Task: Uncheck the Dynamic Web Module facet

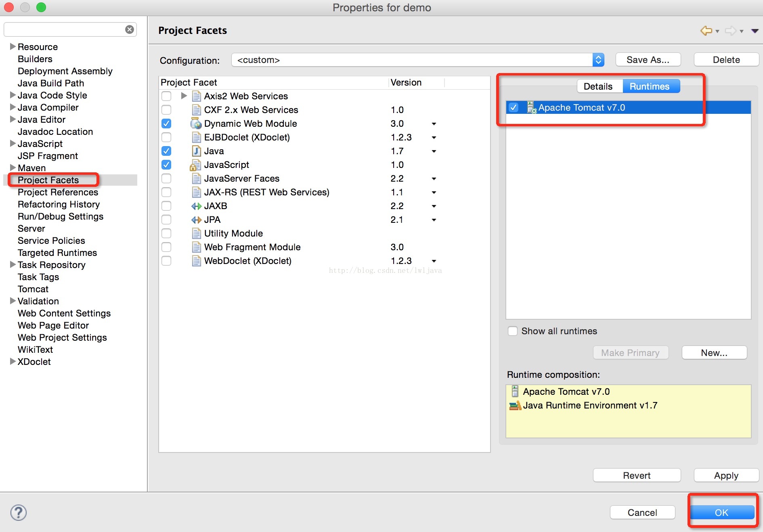Action: click(166, 124)
